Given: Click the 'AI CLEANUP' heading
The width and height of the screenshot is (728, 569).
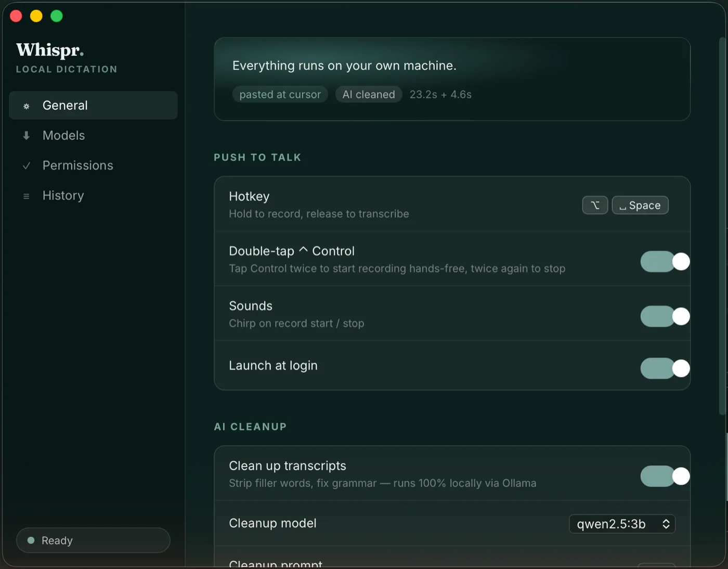Looking at the screenshot, I should pos(250,427).
